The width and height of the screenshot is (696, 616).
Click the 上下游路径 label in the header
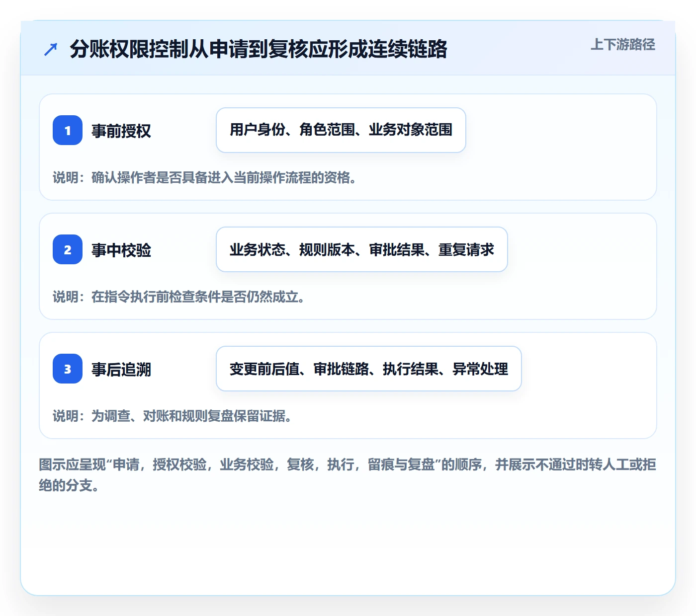tap(623, 45)
